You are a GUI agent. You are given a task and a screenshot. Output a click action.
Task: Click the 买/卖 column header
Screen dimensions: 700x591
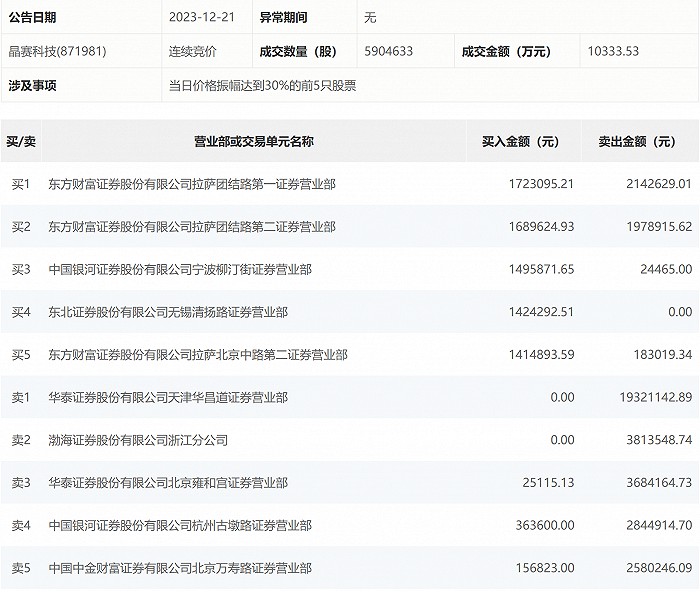point(21,142)
